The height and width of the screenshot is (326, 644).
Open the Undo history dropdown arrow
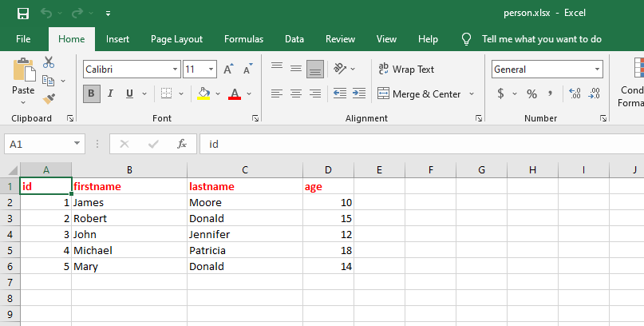coord(60,14)
